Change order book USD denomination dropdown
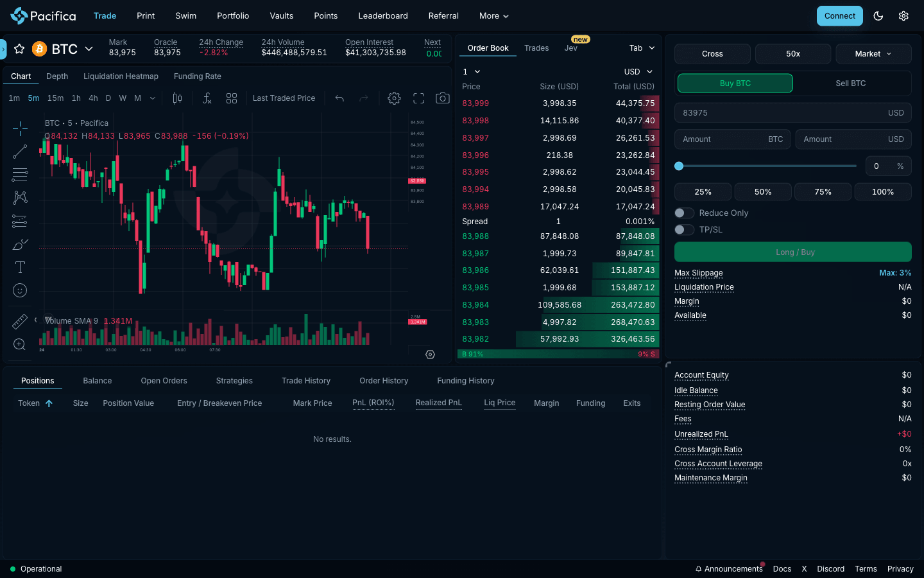 point(638,72)
